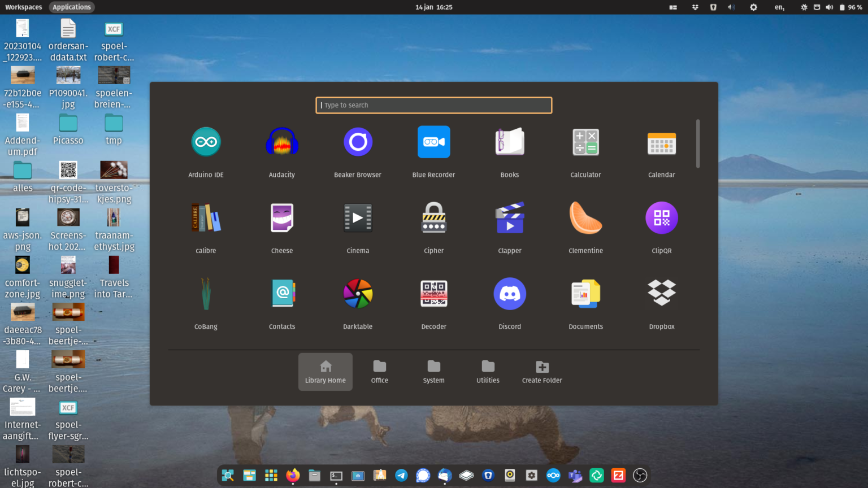The height and width of the screenshot is (488, 868).
Task: Open the Contacts app
Action: click(282, 293)
